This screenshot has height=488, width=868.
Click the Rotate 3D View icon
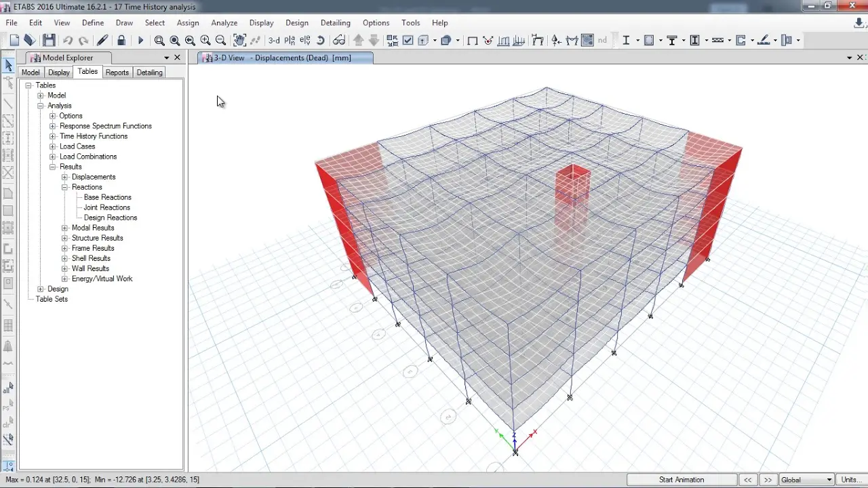coord(321,41)
